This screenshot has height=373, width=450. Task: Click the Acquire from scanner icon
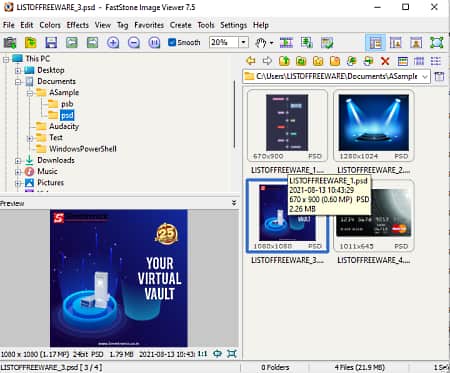coord(10,43)
